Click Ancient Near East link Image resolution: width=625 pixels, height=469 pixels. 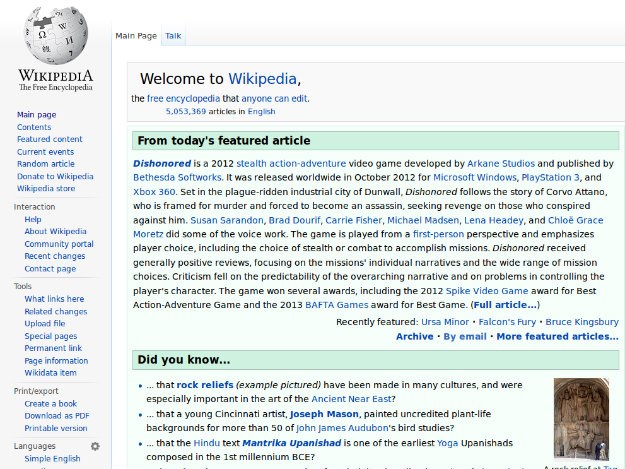click(351, 399)
